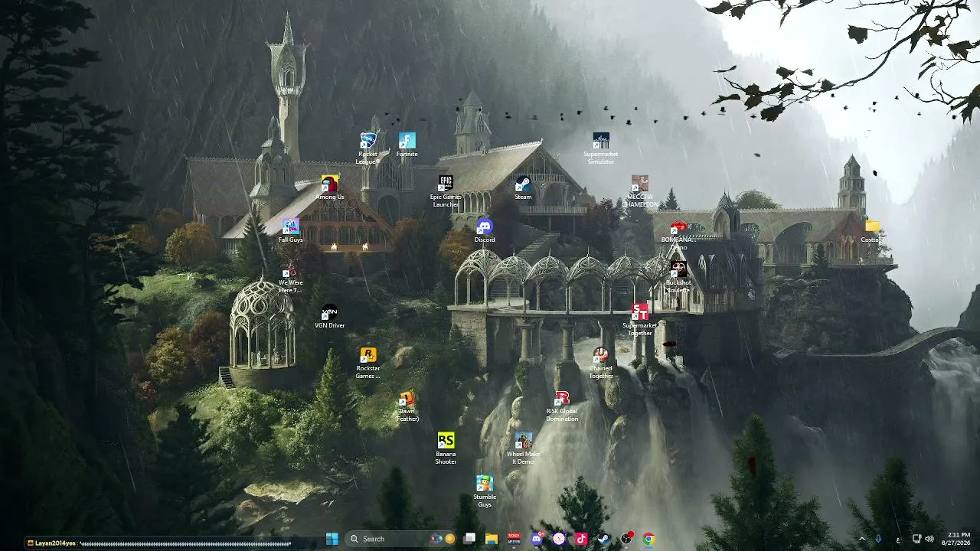The height and width of the screenshot is (551, 980).
Task: Select the We Were Here desktop icon
Action: (290, 278)
